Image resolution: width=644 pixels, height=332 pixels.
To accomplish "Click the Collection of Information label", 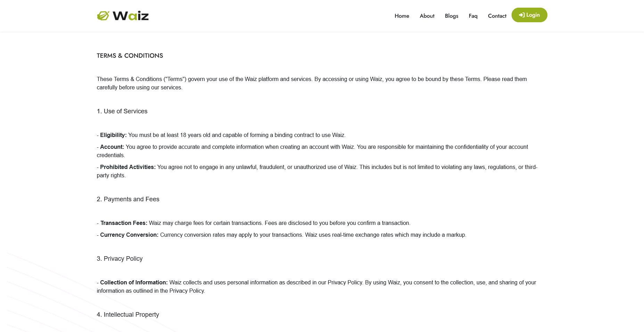I will [x=134, y=283].
